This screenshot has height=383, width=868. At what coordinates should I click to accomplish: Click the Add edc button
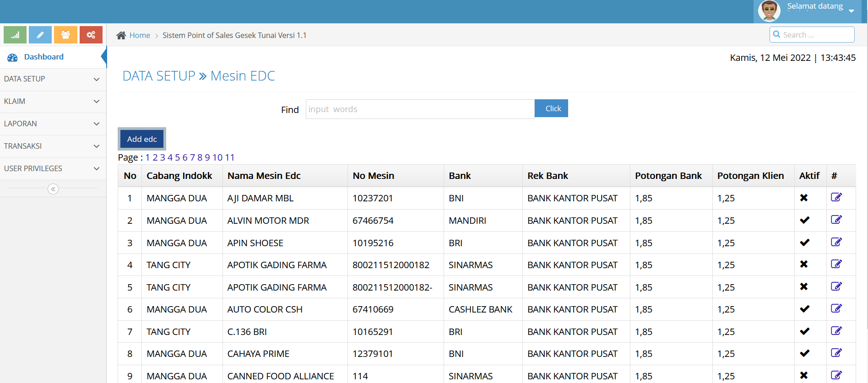click(x=142, y=139)
